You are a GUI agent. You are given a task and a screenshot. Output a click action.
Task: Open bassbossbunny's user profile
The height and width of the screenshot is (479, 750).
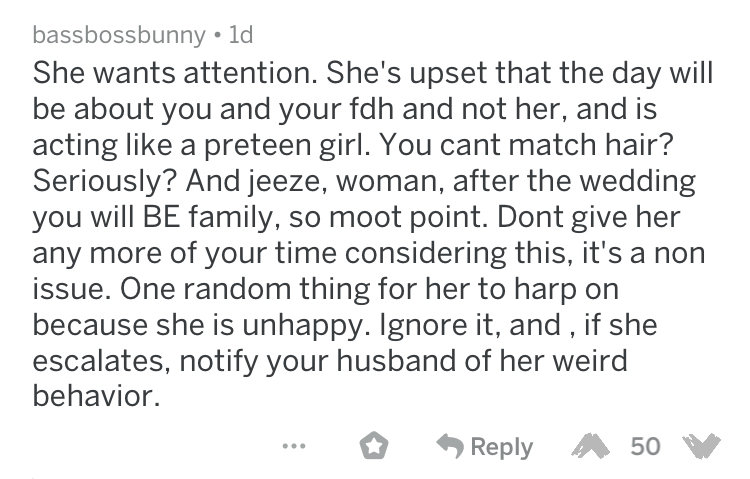(119, 35)
